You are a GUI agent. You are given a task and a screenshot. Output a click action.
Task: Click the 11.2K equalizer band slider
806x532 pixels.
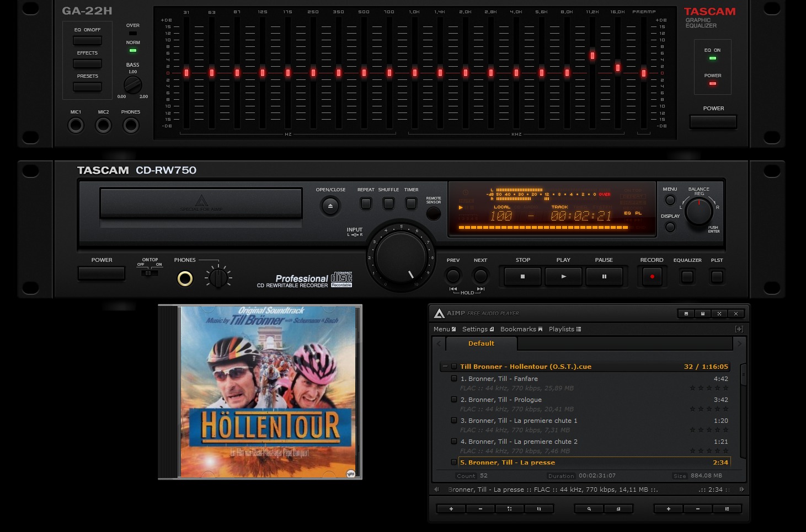pos(593,55)
